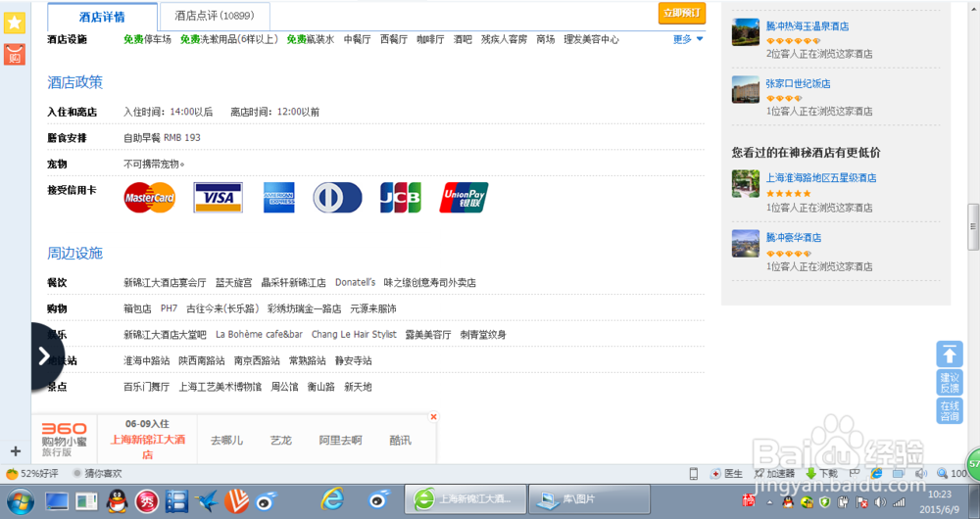The image size is (980, 519).
Task: Switch to 库\图片 explorer taskbar window
Action: [589, 499]
